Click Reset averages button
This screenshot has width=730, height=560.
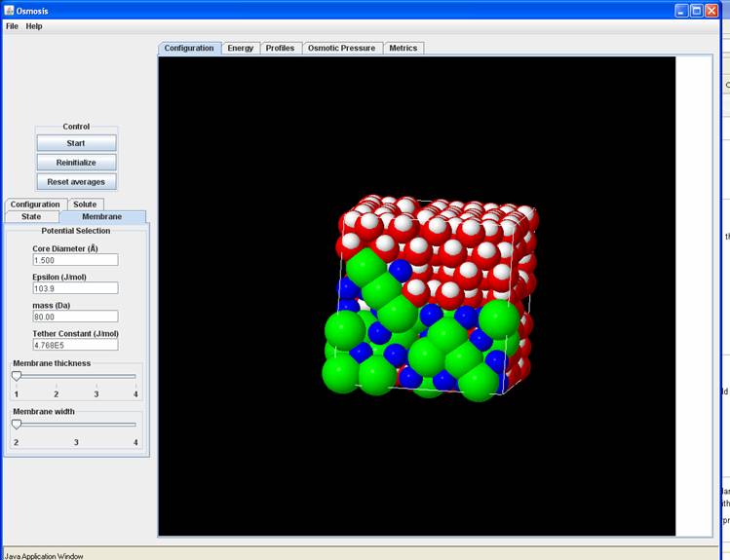[x=76, y=182]
